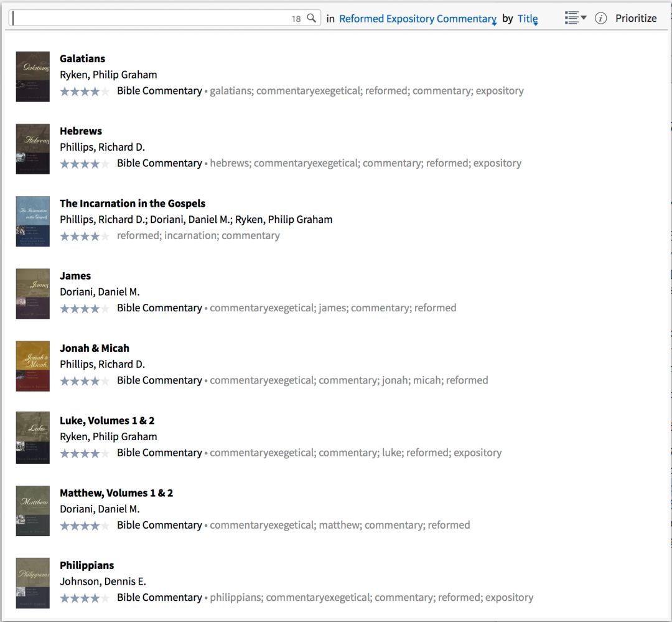
Task: Select The Incarnation in the Gospels cover
Action: tap(32, 222)
